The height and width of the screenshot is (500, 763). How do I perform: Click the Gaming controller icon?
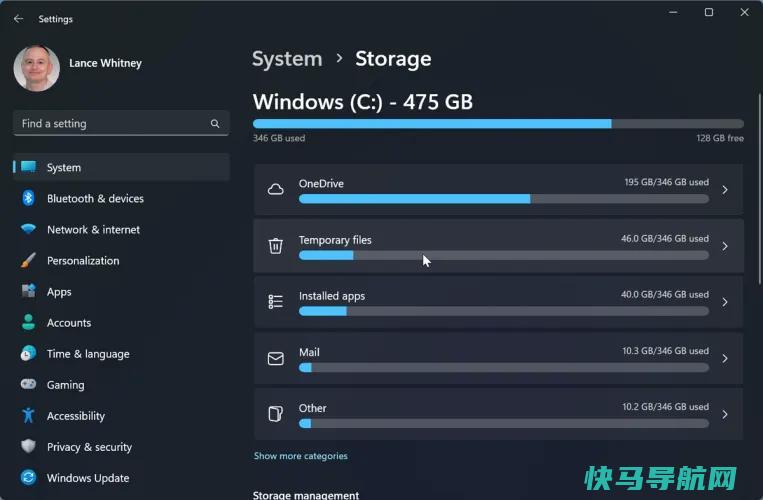pos(28,384)
